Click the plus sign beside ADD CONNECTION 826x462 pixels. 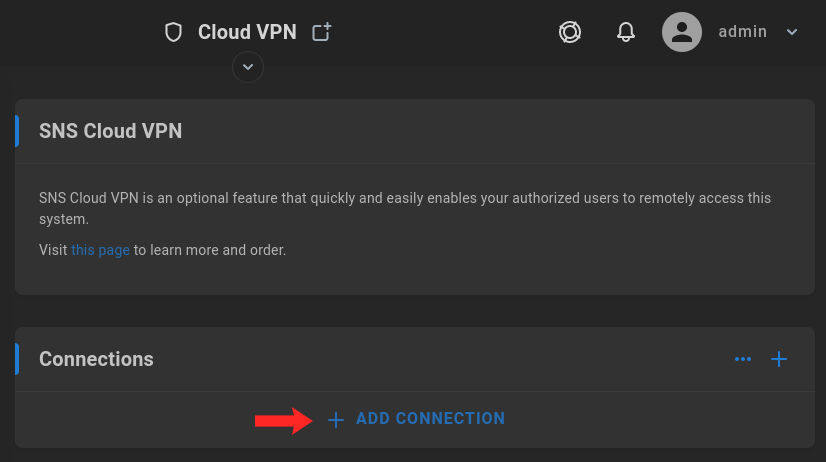point(336,420)
